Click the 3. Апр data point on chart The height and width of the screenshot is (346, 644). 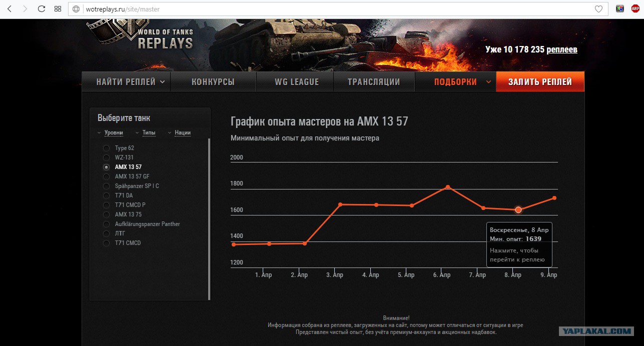coord(341,204)
